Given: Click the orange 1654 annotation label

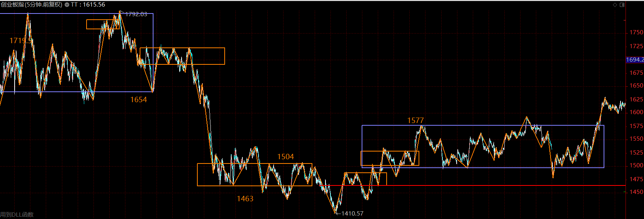Looking at the screenshot, I should click(x=138, y=99).
